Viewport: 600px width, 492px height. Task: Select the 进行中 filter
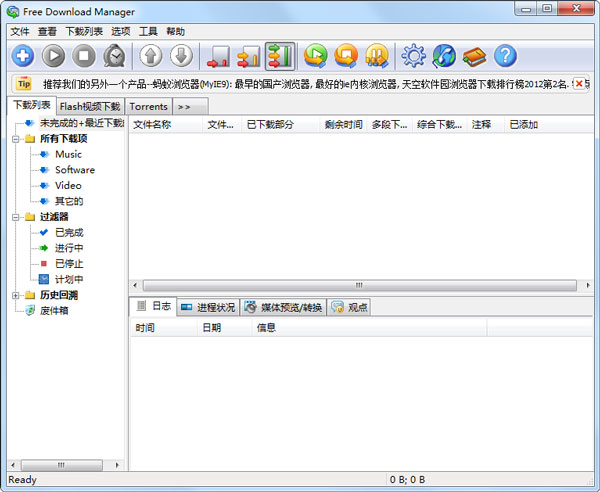[x=69, y=248]
